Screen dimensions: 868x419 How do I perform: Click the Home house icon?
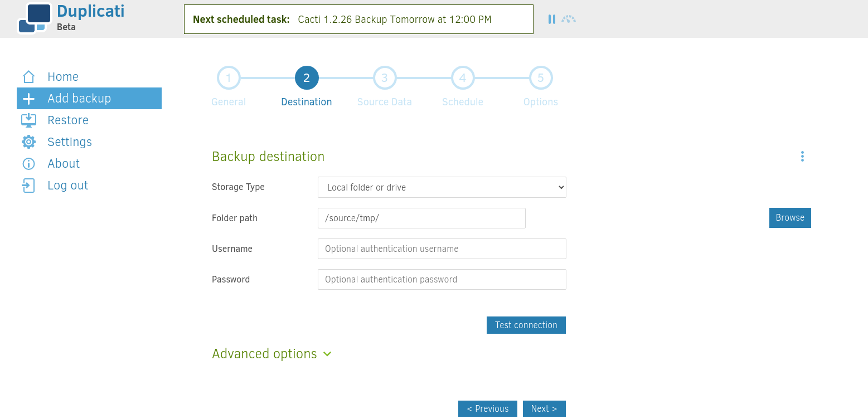point(28,77)
